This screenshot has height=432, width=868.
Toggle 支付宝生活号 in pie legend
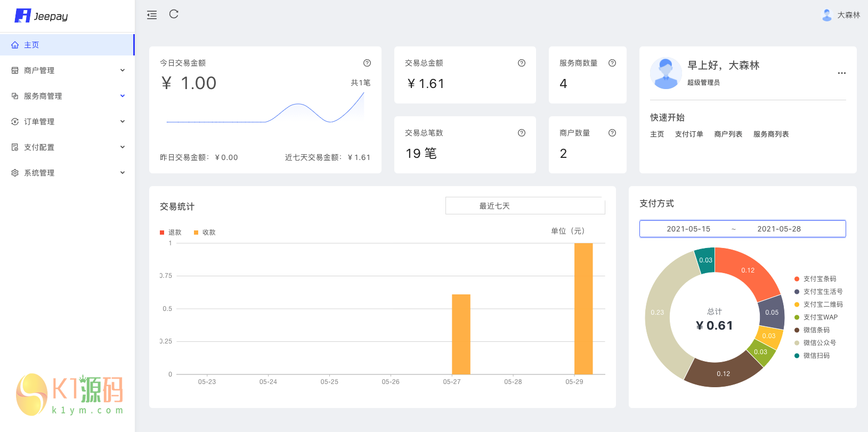(x=818, y=292)
